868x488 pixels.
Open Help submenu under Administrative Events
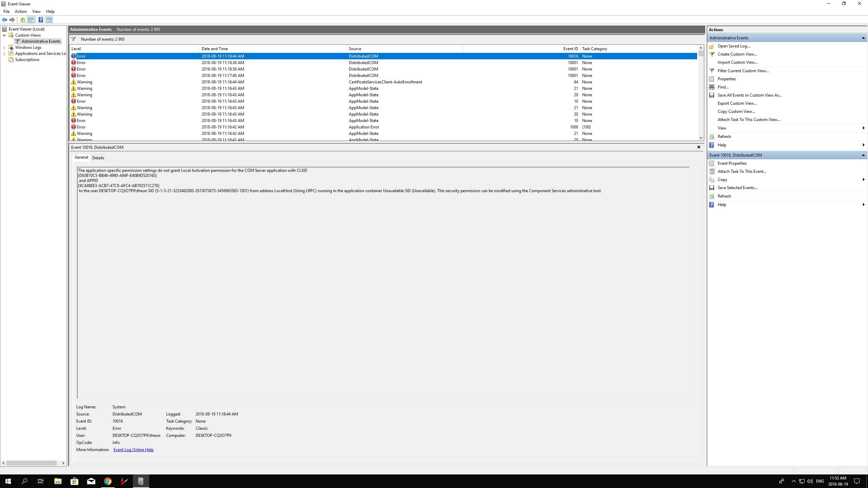click(787, 145)
